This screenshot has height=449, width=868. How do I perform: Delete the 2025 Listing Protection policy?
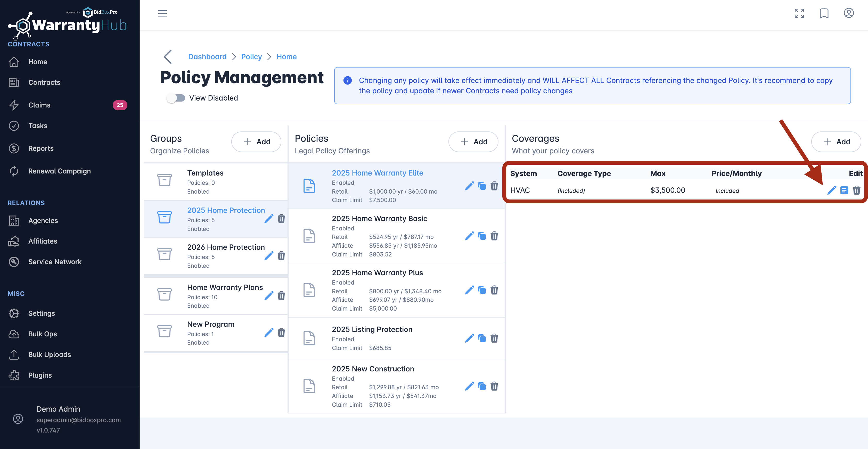pyautogui.click(x=494, y=338)
